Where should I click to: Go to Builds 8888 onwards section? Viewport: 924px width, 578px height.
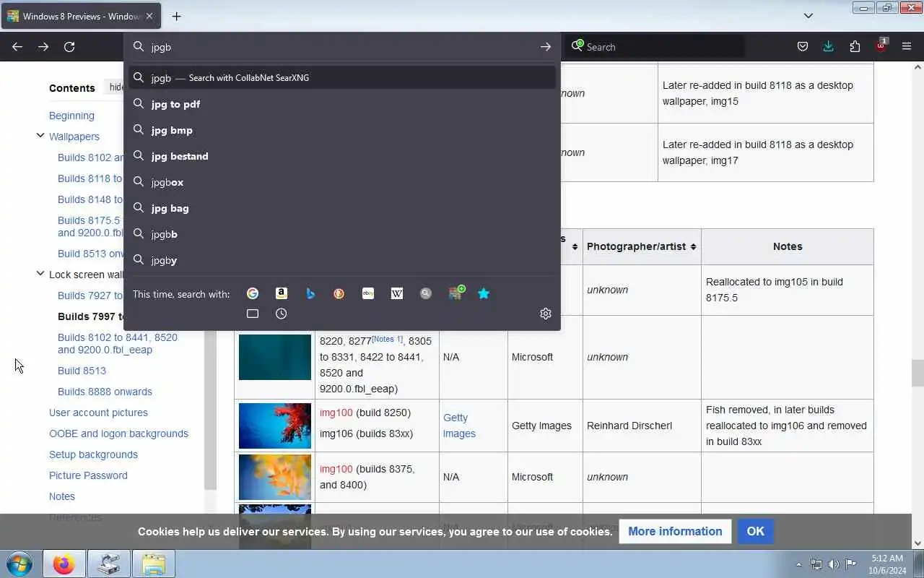coord(105,392)
